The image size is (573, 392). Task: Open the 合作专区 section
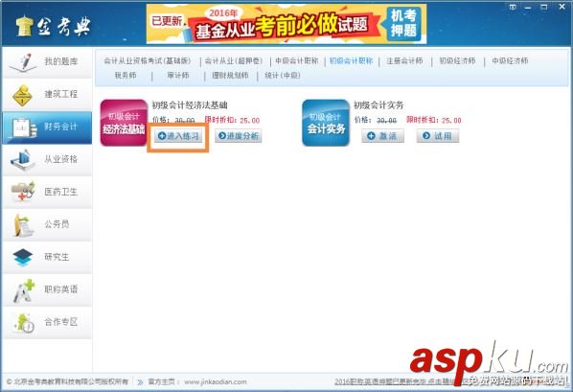[x=47, y=322]
